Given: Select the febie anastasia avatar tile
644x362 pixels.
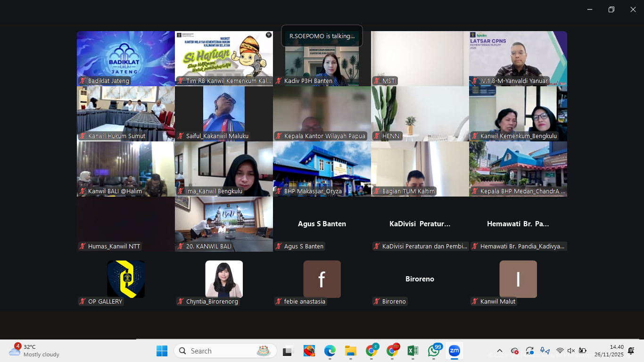Looking at the screenshot, I should pyautogui.click(x=322, y=279).
